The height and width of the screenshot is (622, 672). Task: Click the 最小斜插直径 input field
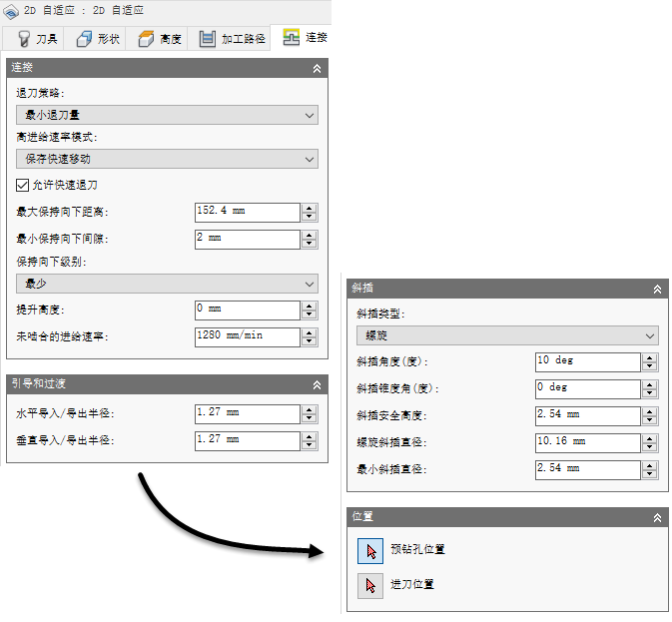[588, 470]
